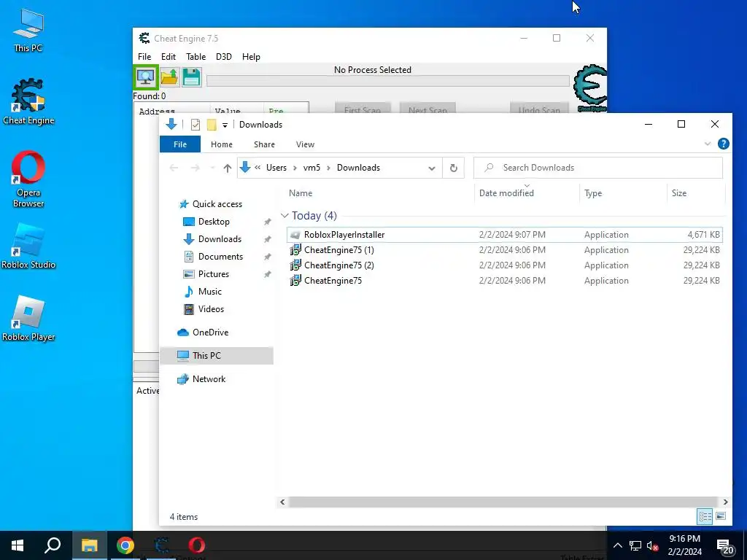Image resolution: width=747 pixels, height=560 pixels.
Task: Open Pictures in navigation pane
Action: 214,274
